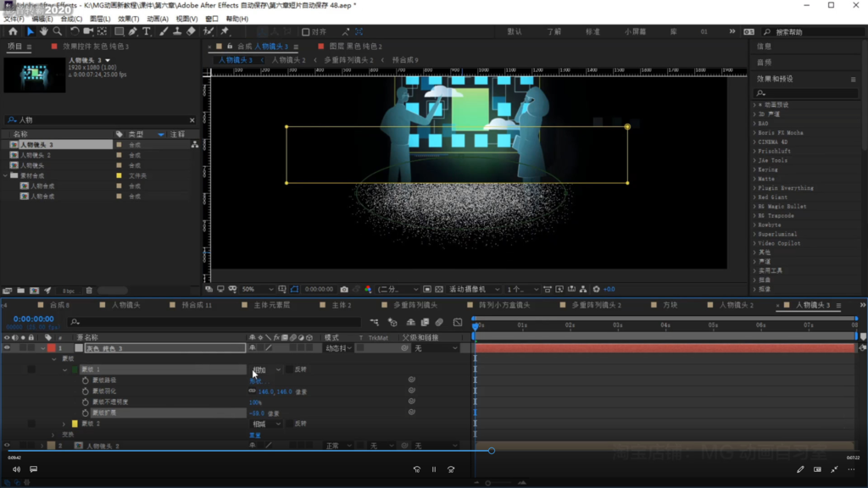Click the snapshot camera icon in viewer

pyautogui.click(x=343, y=289)
